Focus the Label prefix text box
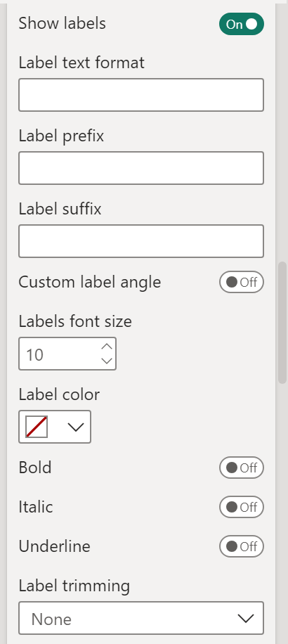This screenshot has width=288, height=644. coord(141,168)
